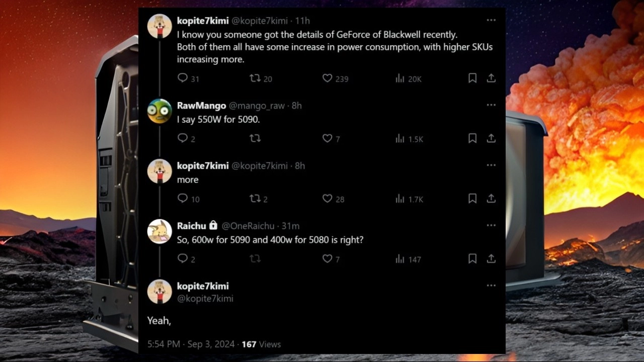Like Raichu's tweet with 7 likes
This screenshot has height=362, width=644.
click(x=328, y=259)
